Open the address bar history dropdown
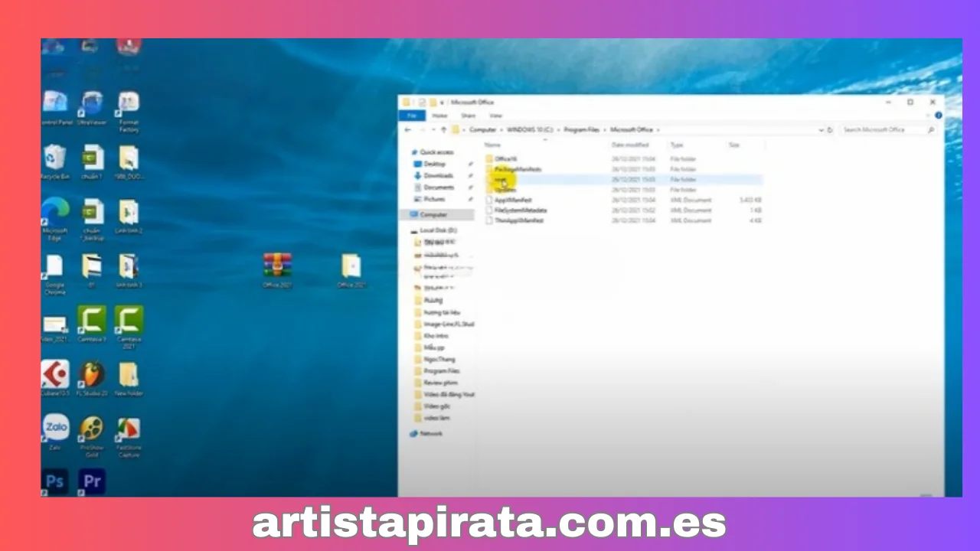Screen dimensions: 980x551 [822, 130]
